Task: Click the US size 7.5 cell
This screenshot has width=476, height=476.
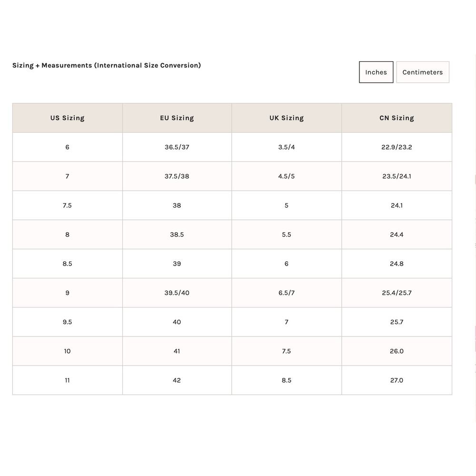Action: point(67,206)
